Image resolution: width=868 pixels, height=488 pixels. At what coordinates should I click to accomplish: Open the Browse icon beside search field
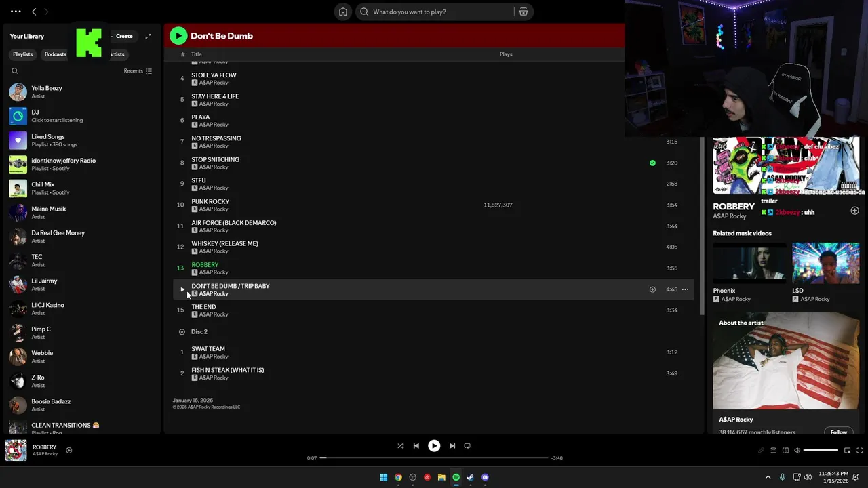(524, 12)
